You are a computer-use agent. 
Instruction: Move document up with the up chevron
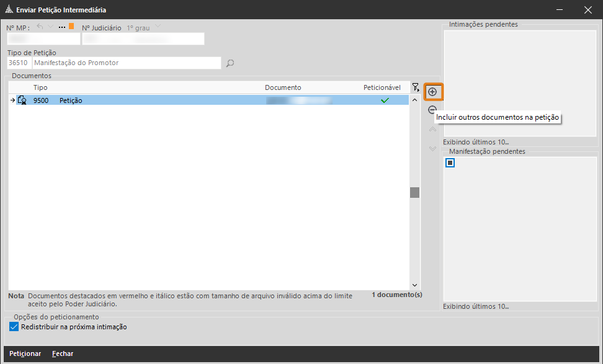[433, 130]
